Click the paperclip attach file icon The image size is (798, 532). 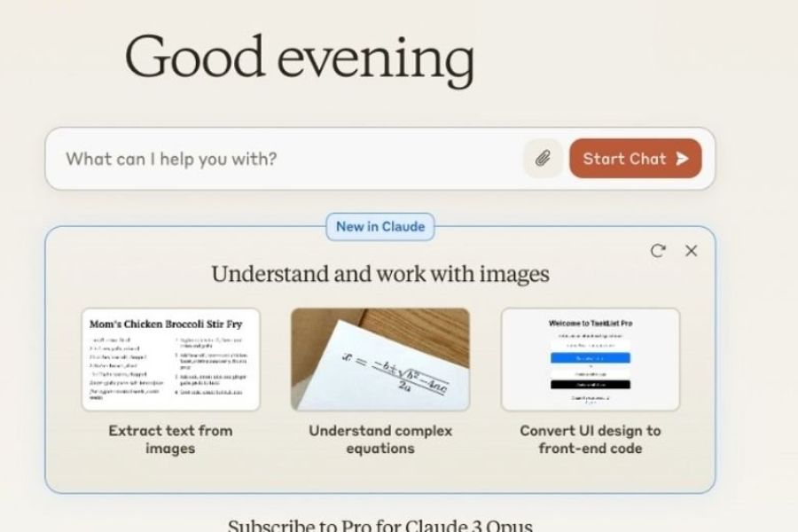543,159
